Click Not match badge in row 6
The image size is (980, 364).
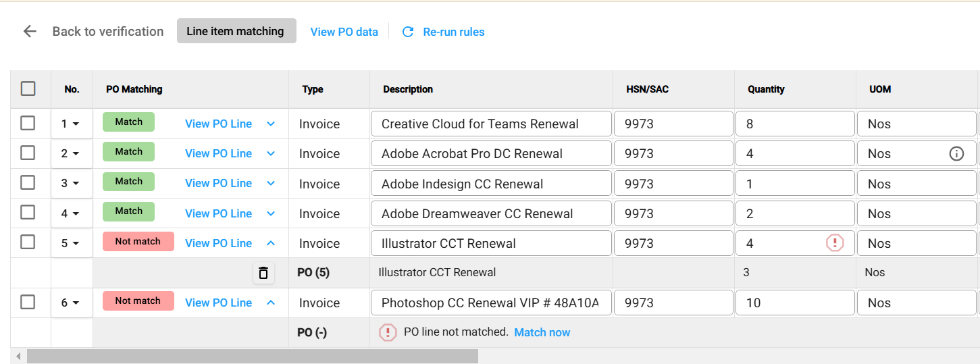(x=138, y=301)
